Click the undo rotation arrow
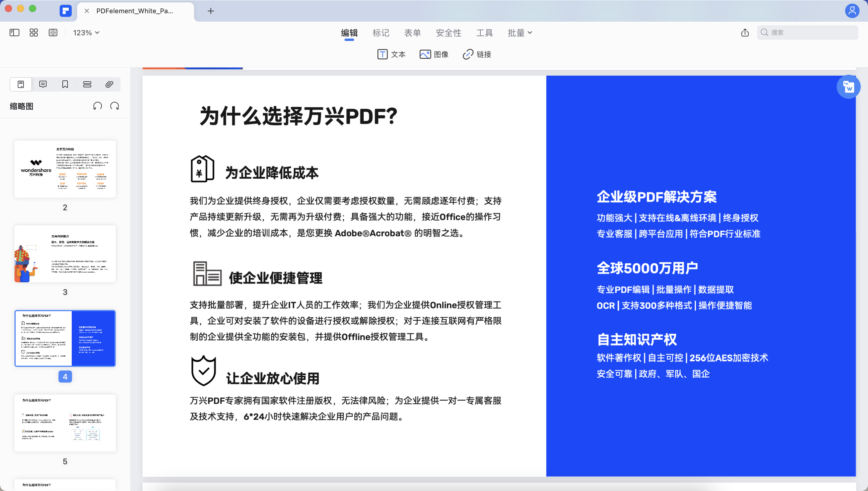Screen dimensions: 868x491 tap(97, 105)
